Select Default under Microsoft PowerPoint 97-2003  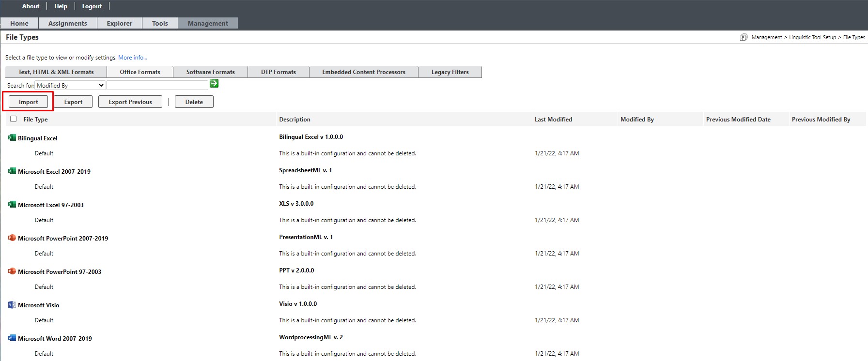(44, 287)
